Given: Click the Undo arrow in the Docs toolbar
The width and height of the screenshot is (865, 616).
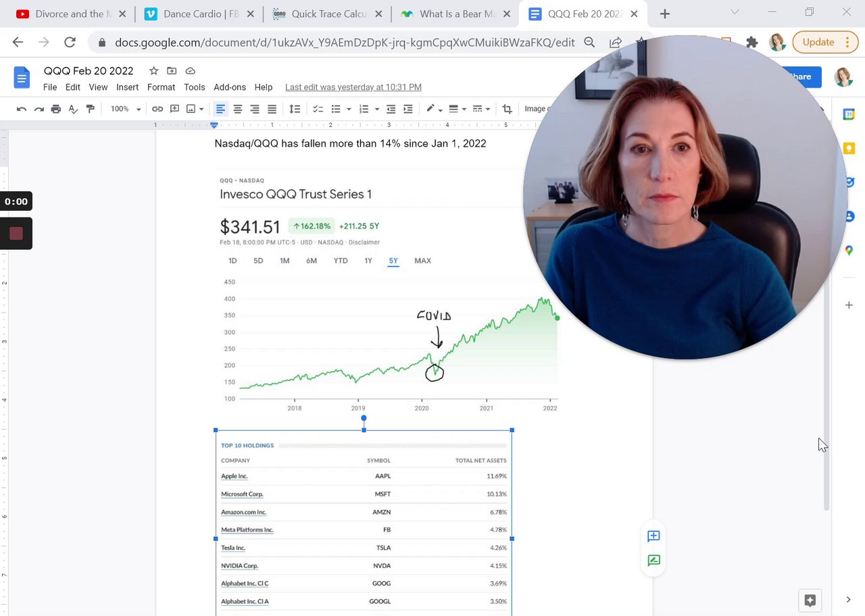Looking at the screenshot, I should (x=22, y=109).
